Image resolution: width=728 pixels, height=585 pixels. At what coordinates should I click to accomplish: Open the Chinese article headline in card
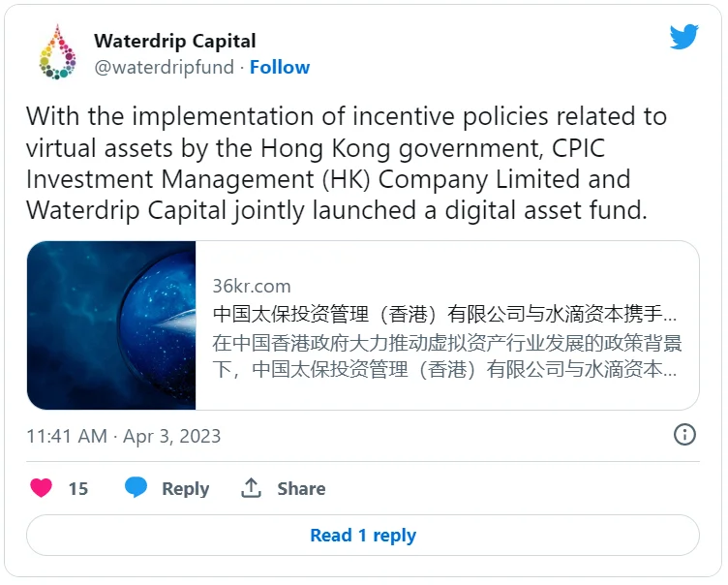pos(444,315)
